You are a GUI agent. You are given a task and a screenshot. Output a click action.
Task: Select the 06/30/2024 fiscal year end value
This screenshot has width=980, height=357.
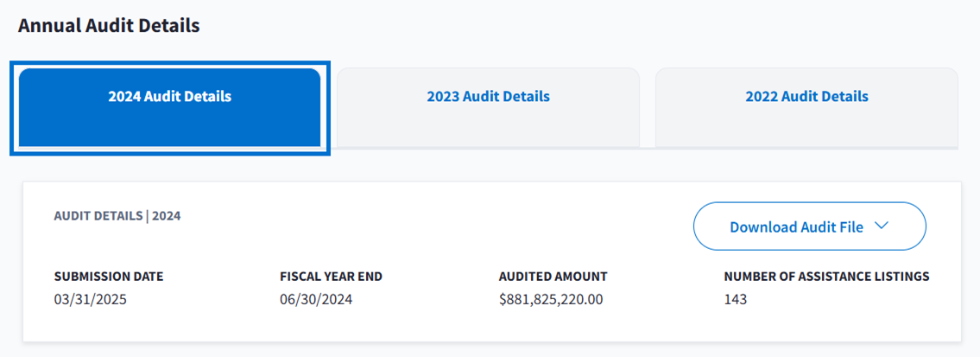pyautogui.click(x=316, y=300)
